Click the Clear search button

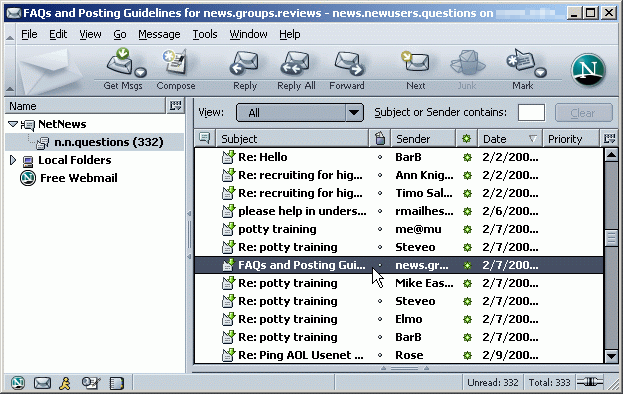(583, 113)
